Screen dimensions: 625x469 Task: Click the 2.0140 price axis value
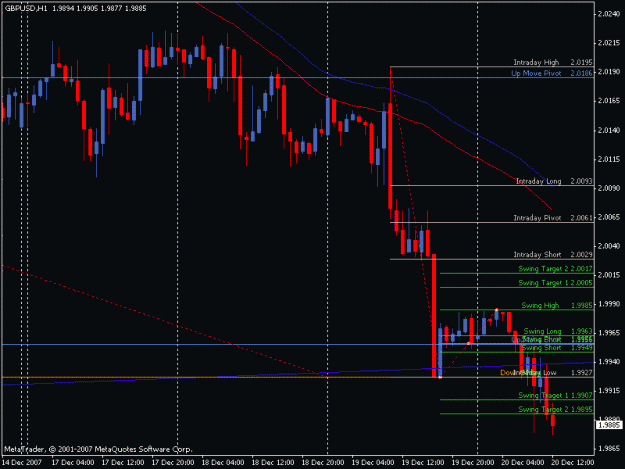609,130
